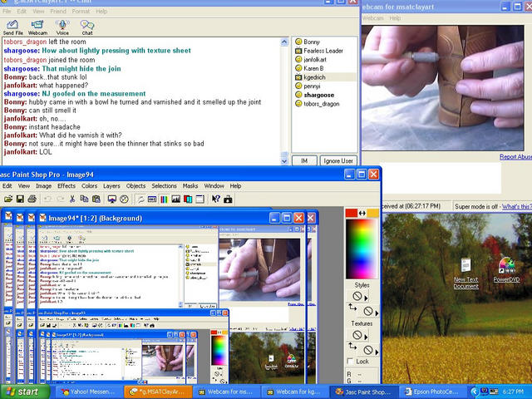Click the Chat toolbar icon

(87, 27)
